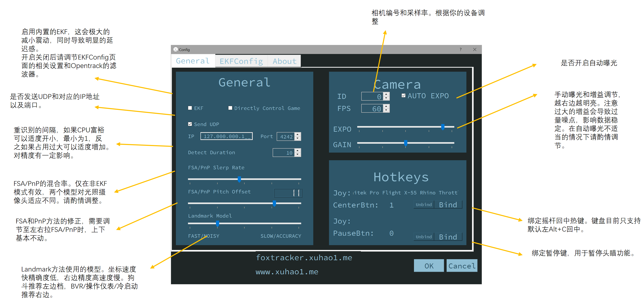Click Bind for CenterBtn hotkey
Screen dimensions: 644x306
[448, 205]
